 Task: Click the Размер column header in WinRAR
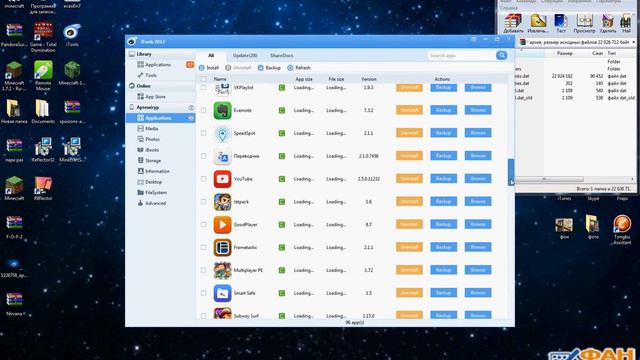565,53
